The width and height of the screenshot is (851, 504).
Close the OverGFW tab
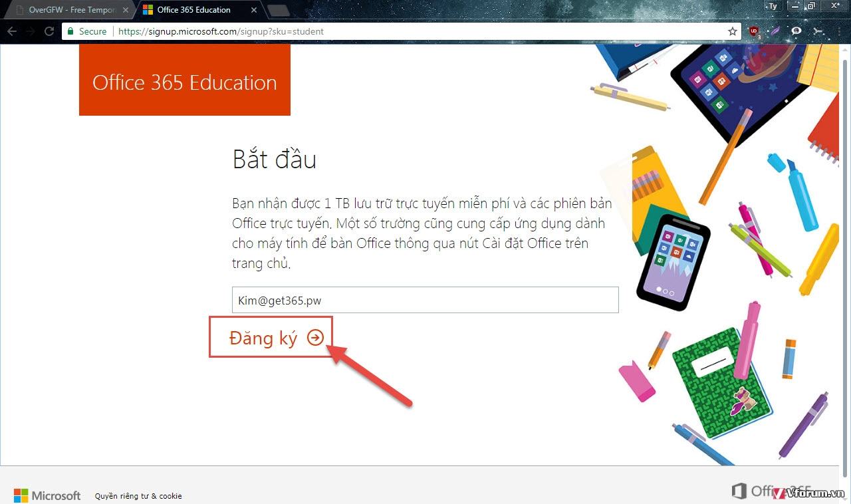(126, 10)
